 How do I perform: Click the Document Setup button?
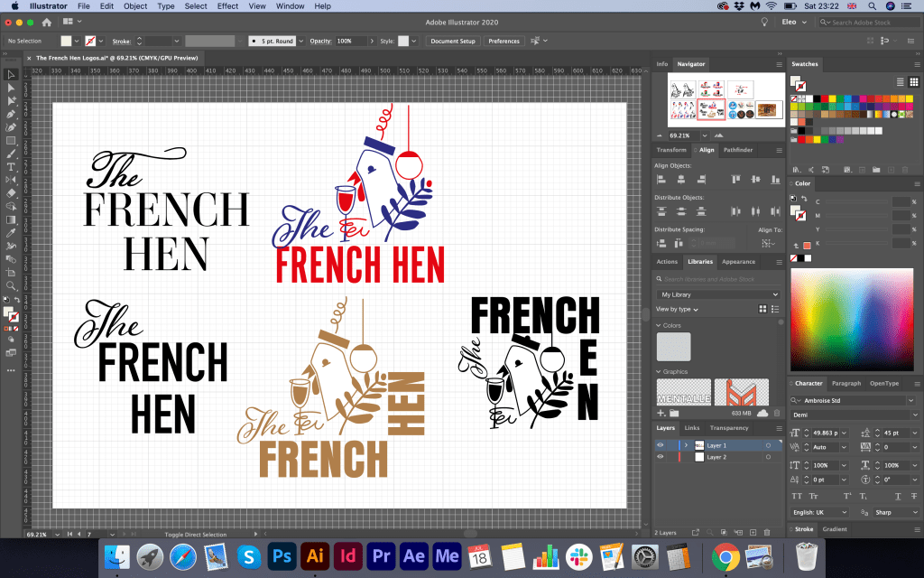click(452, 41)
